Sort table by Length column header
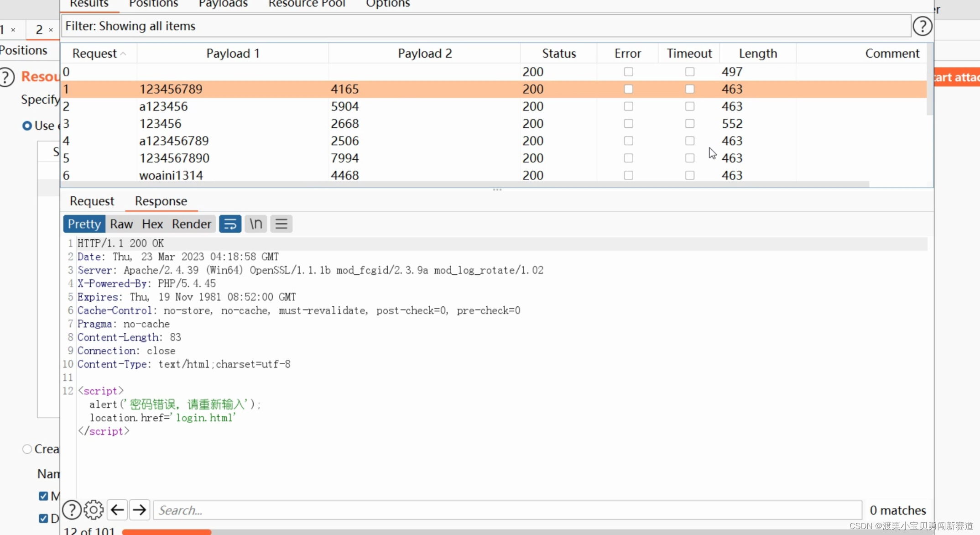980x535 pixels. [757, 53]
